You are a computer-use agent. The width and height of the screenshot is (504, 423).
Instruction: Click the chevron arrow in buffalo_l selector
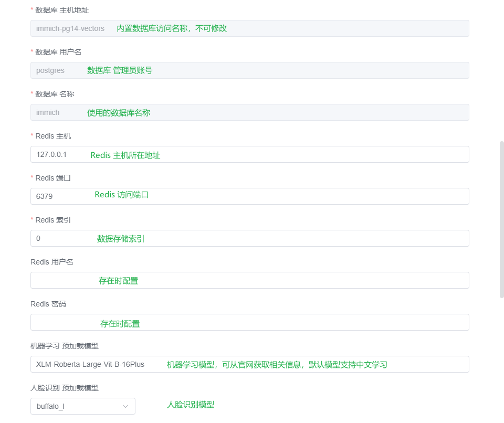point(125,406)
